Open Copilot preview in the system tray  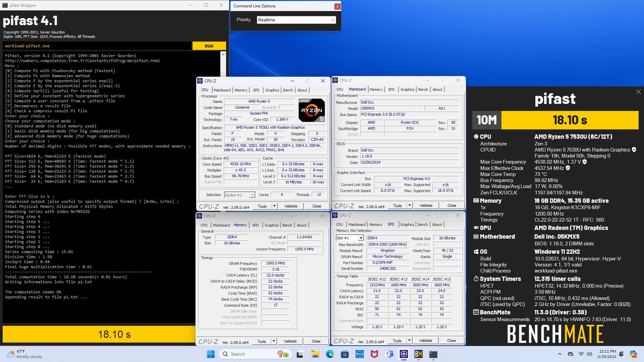click(633, 354)
